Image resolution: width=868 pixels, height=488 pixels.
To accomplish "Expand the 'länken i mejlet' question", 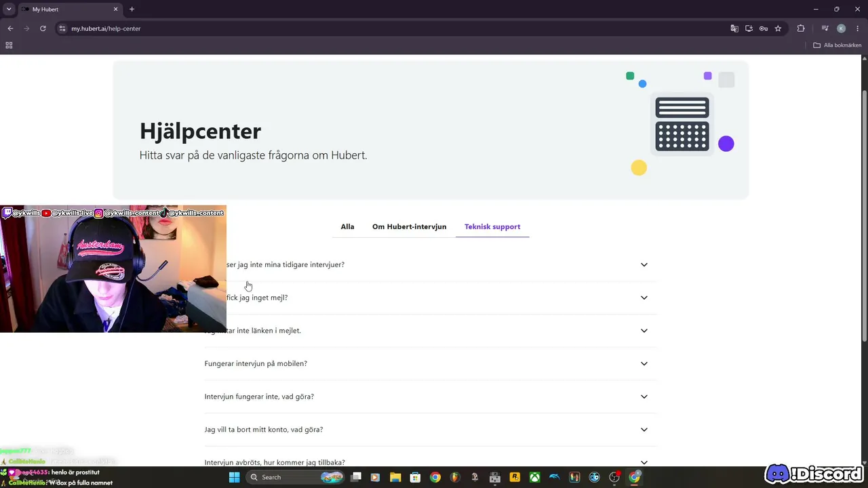I will point(431,331).
